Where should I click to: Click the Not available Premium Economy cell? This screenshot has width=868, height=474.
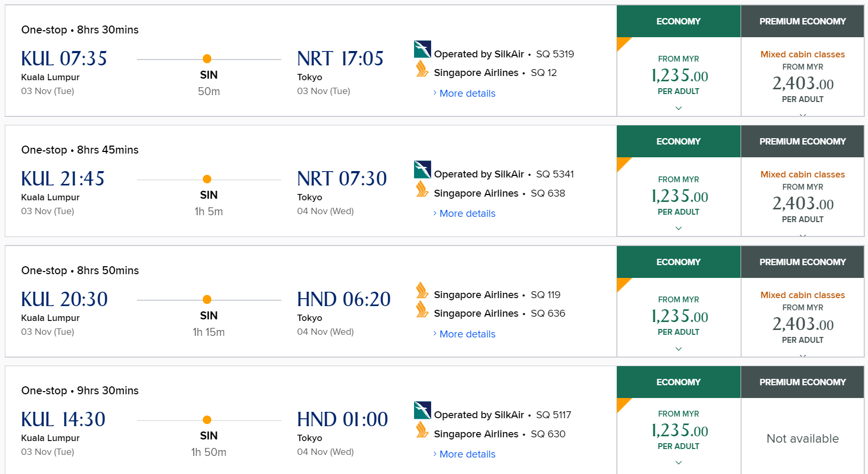802,439
